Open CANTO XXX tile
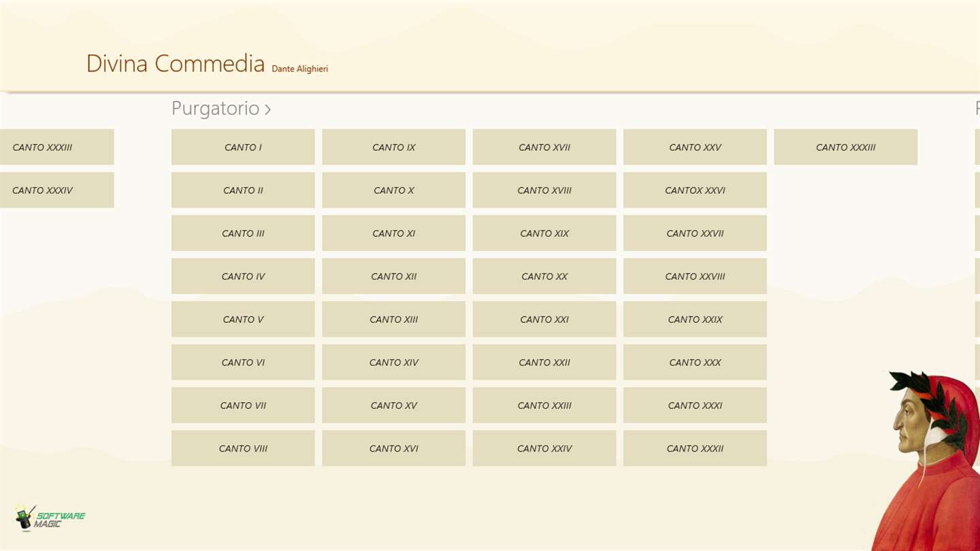Image resolution: width=980 pixels, height=551 pixels. click(695, 362)
